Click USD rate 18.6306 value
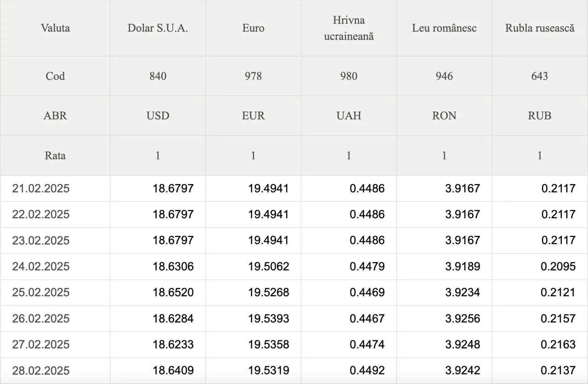588x384 pixels. (173, 266)
